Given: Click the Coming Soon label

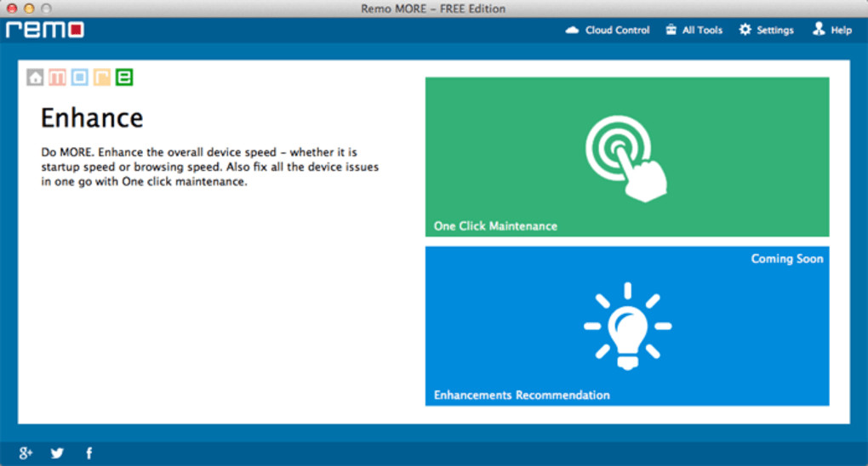Looking at the screenshot, I should coord(786,259).
